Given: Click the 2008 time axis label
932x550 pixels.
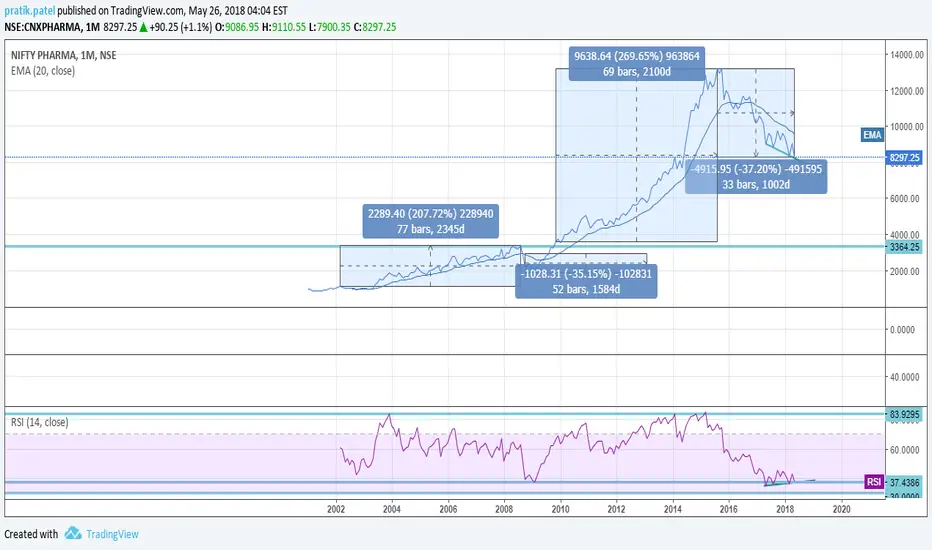Looking at the screenshot, I should click(504, 509).
